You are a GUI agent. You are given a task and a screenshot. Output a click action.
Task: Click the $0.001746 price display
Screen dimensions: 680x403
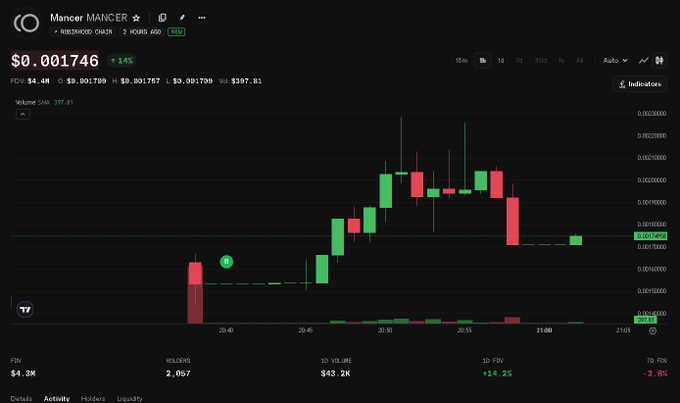tap(55, 61)
